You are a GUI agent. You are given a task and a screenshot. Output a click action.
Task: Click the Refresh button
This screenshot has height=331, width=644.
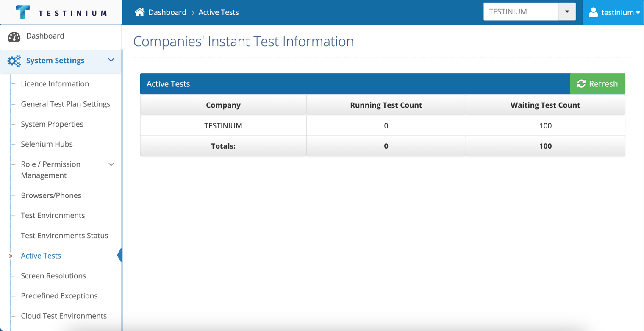click(597, 84)
